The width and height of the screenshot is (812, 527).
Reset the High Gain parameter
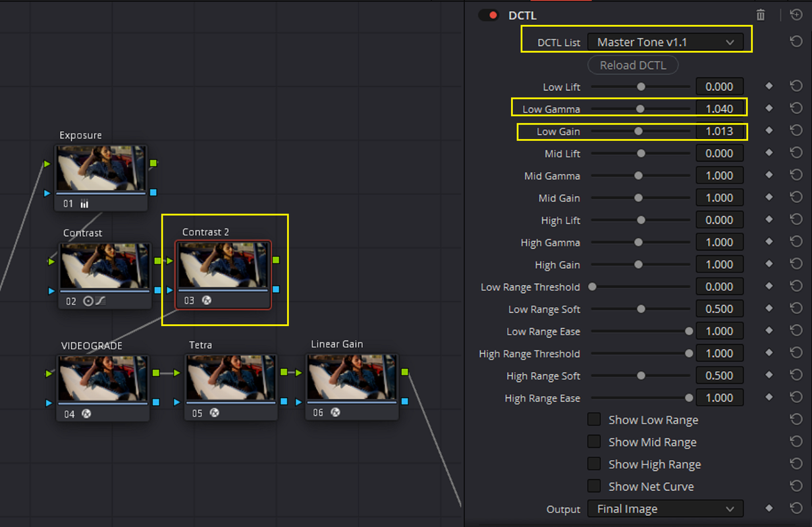pos(796,264)
